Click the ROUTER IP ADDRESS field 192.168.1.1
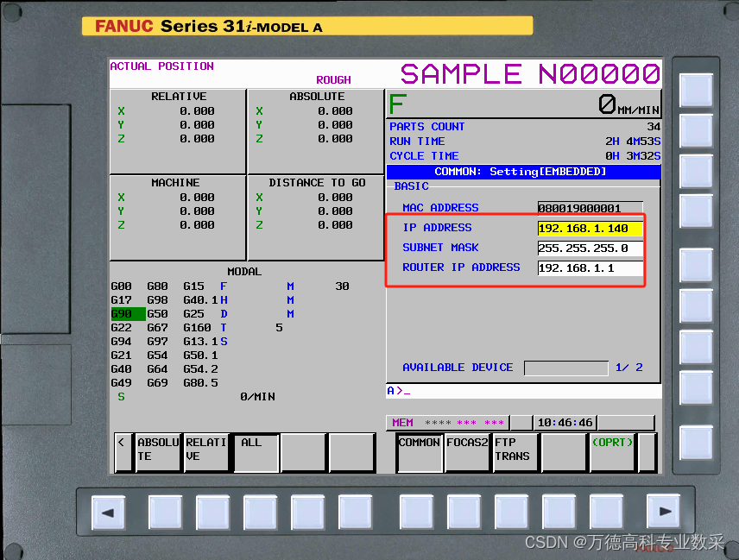The height and width of the screenshot is (560, 739). (x=590, y=268)
